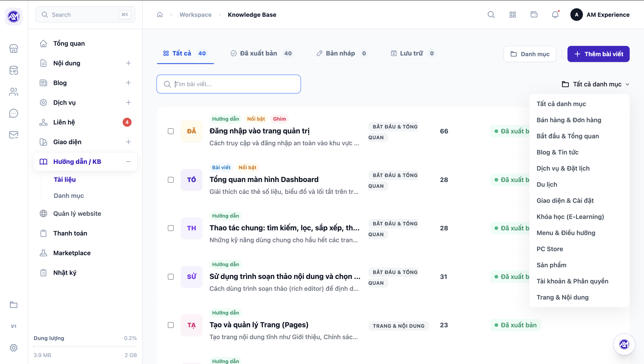Click the red badge 4 on Liên hệ

(x=127, y=122)
